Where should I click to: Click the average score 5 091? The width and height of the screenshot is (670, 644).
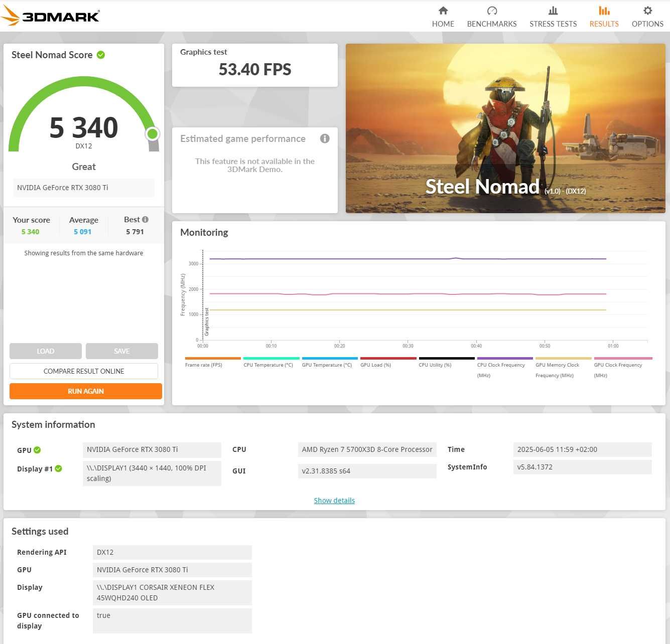click(x=83, y=232)
